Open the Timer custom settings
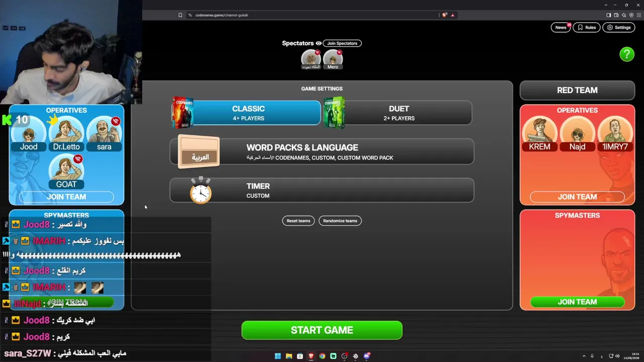This screenshot has width=644, height=362. [322, 190]
